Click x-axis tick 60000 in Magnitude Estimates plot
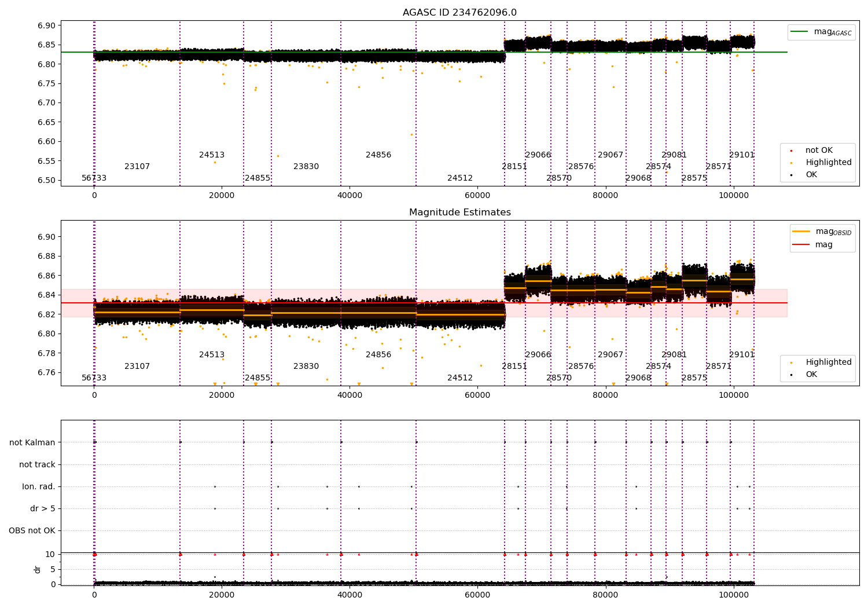Screen dimensions: 868x608 [x=477, y=395]
